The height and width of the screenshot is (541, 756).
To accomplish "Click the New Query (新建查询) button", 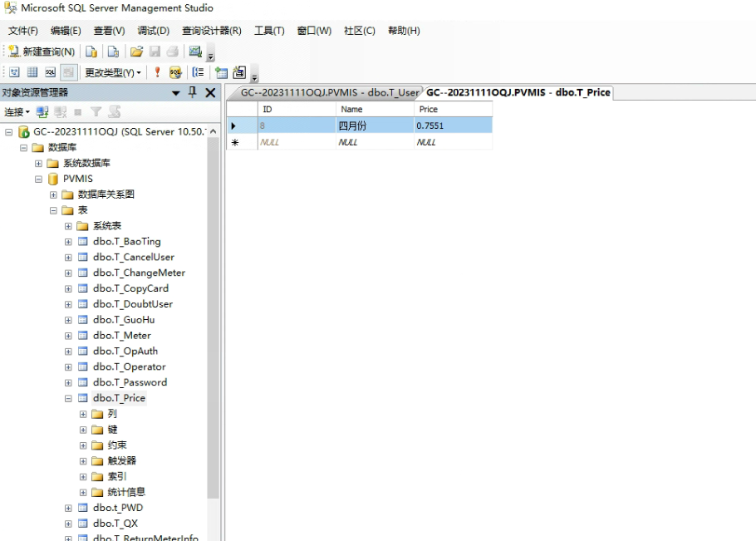I will point(42,52).
